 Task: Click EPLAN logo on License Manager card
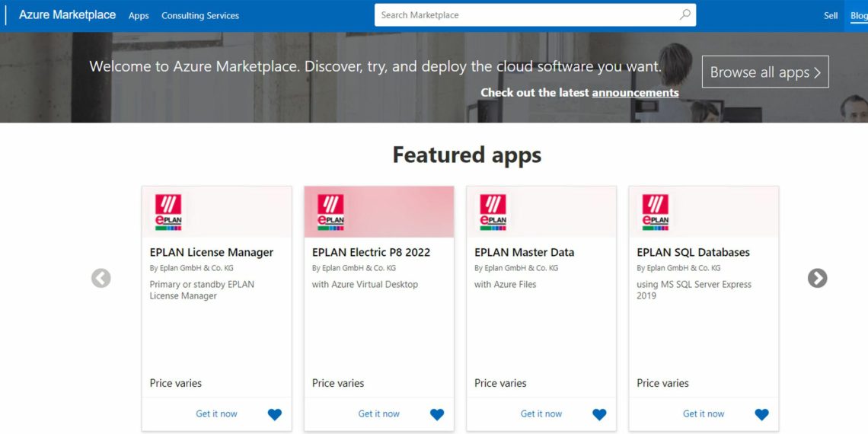[168, 212]
